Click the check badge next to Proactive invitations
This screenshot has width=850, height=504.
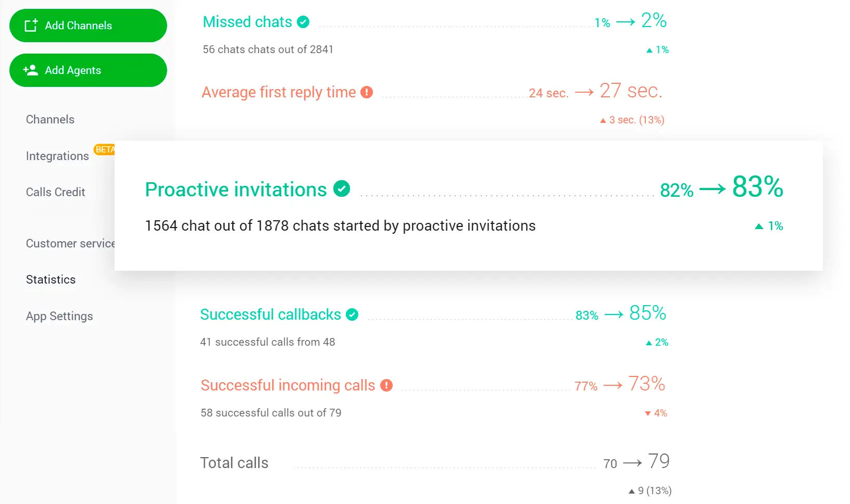342,188
